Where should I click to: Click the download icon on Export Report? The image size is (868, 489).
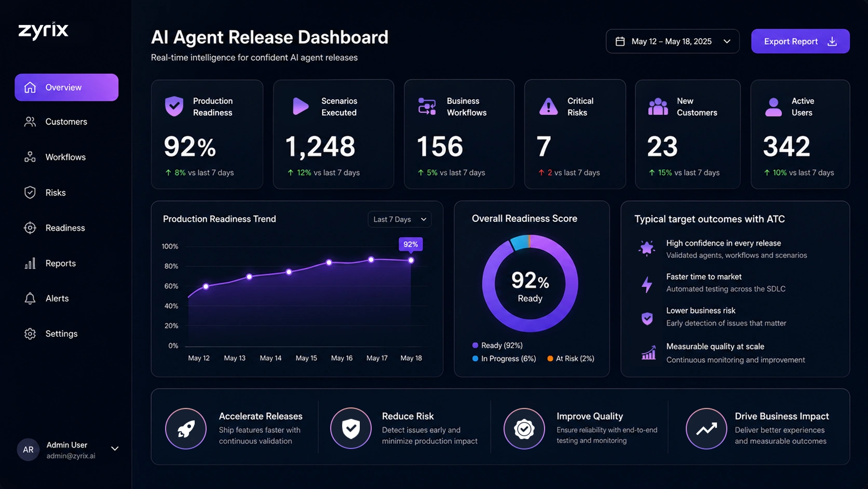(832, 42)
